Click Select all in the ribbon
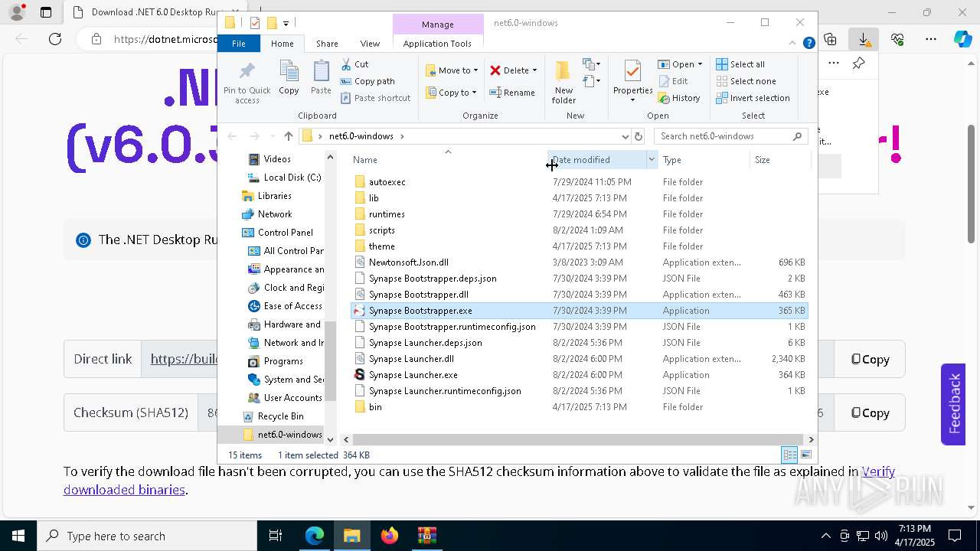This screenshot has height=551, width=980. point(740,64)
